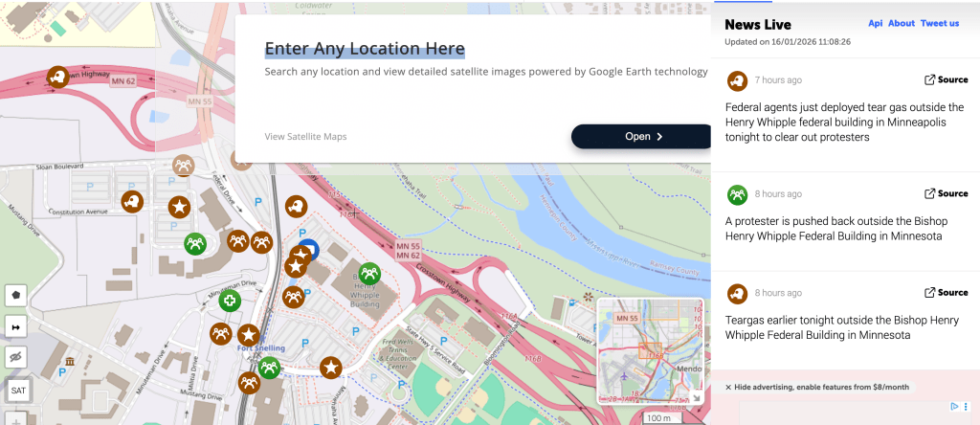The image size is (980, 425).
Task: Click the overview minimap thumbnail
Action: (651, 350)
